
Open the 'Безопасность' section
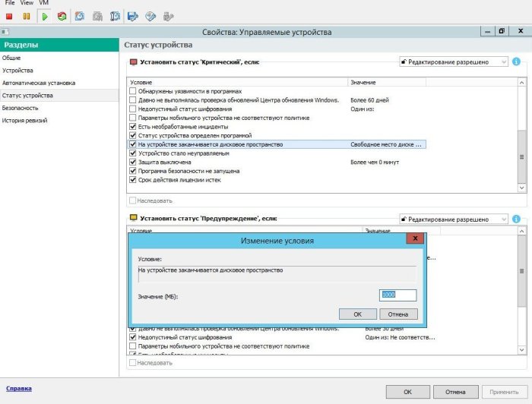(59, 108)
